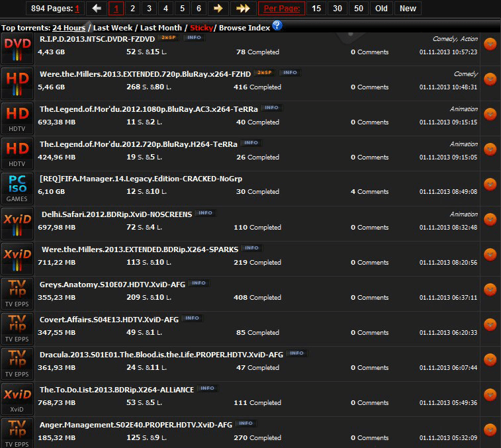The width and height of the screenshot is (501, 448).
Task: Show 30 torrents per page
Action: click(338, 9)
